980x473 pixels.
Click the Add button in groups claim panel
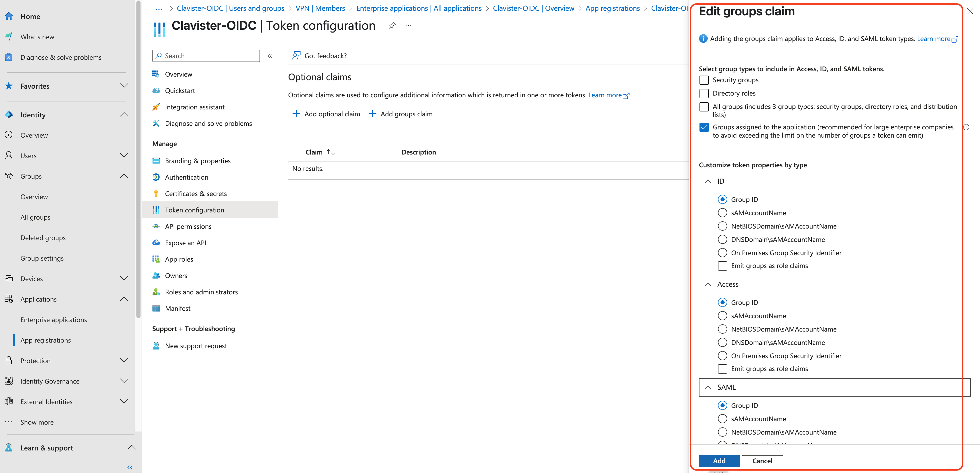719,461
